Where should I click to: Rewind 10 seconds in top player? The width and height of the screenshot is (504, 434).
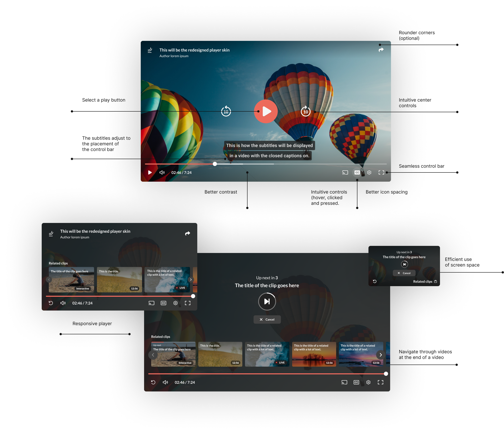(x=226, y=111)
